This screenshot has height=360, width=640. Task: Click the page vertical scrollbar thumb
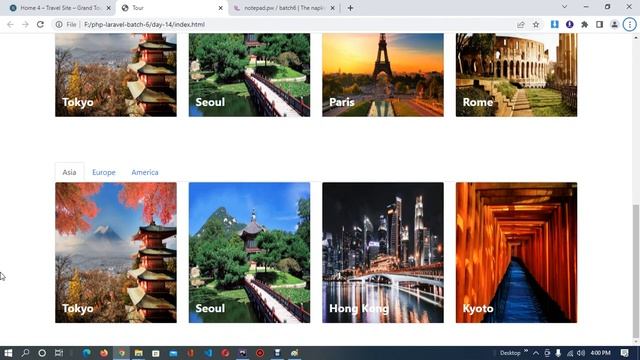pos(636,270)
